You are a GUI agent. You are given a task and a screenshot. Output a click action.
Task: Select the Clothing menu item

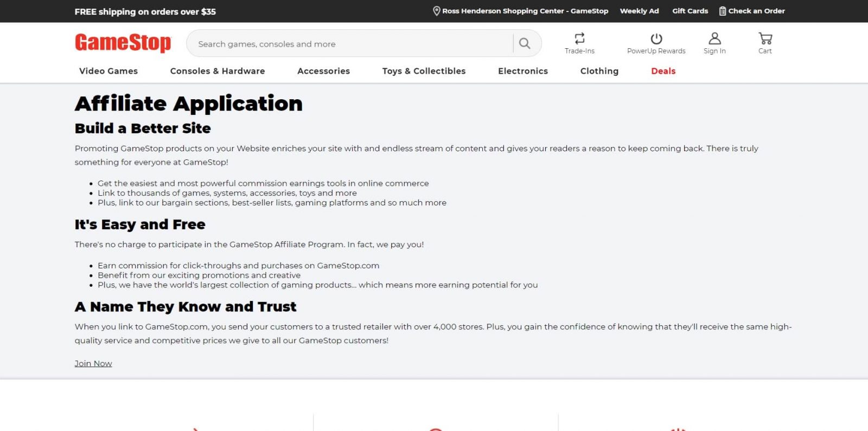pyautogui.click(x=599, y=71)
